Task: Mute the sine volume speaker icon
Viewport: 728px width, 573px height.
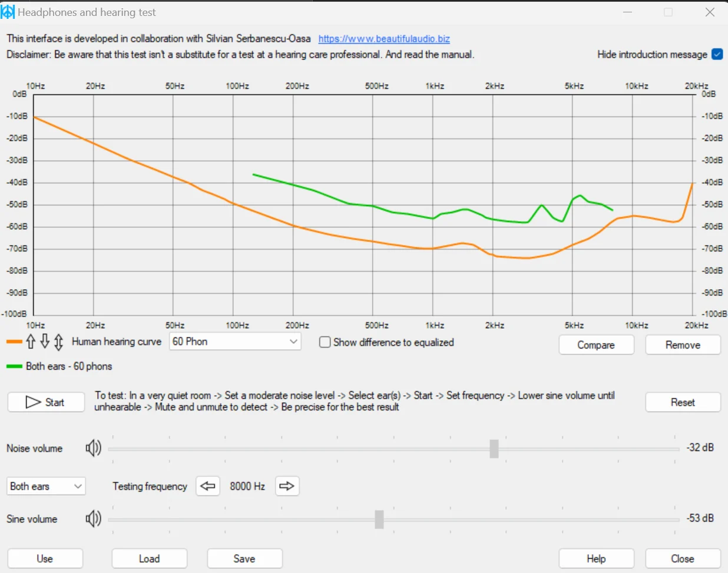Action: point(93,519)
